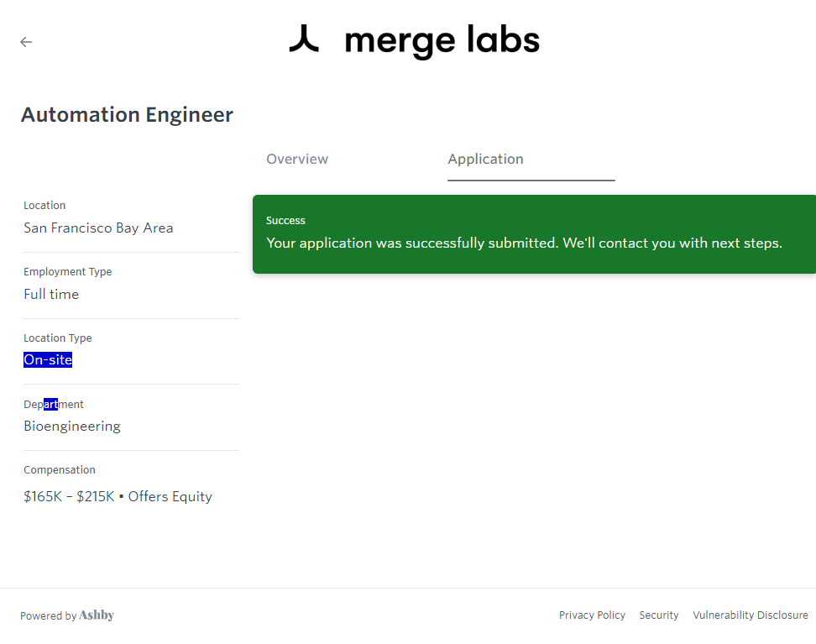
Task: Click the Department label
Action: pos(54,405)
